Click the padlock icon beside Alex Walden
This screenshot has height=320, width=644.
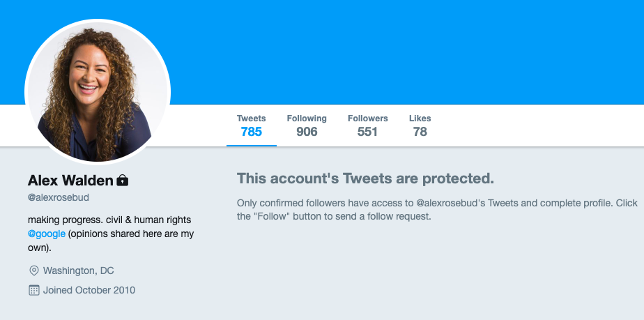pos(123,181)
